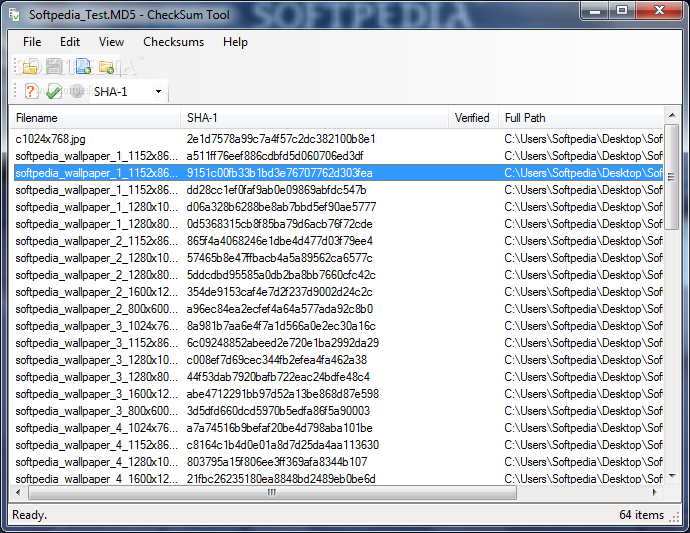
Task: Click the Add folder icon with green plus
Action: [x=106, y=67]
